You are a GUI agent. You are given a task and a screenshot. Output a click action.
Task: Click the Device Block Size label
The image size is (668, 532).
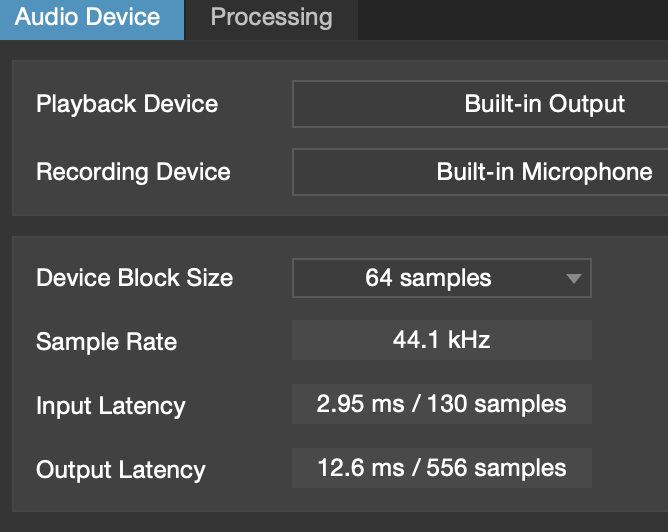[135, 278]
